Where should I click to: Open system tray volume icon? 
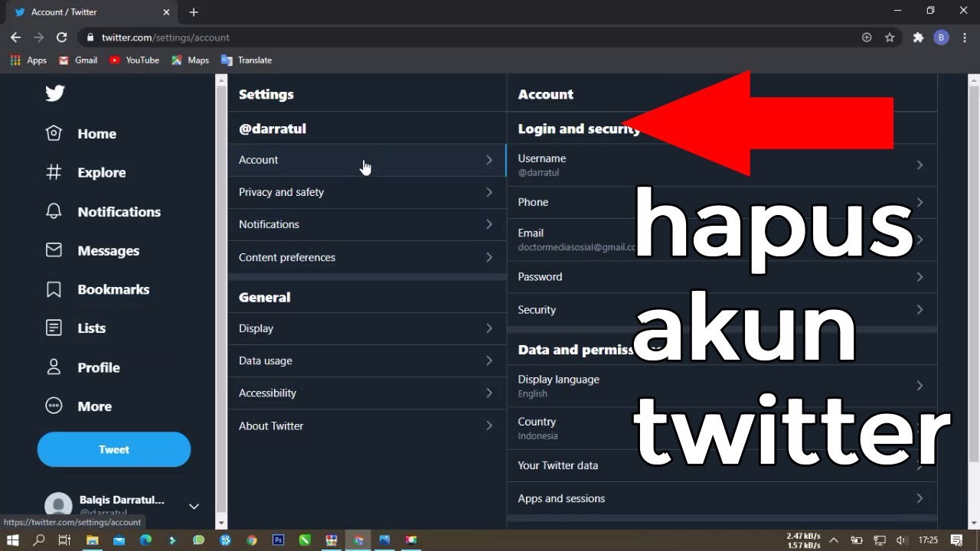[901, 540]
